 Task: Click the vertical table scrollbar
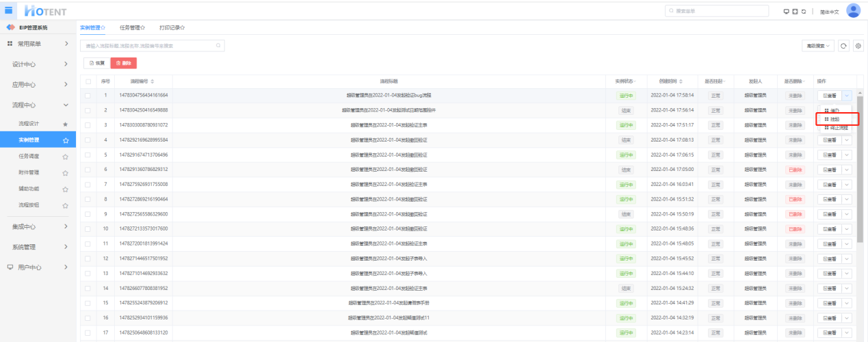pyautogui.click(x=860, y=169)
